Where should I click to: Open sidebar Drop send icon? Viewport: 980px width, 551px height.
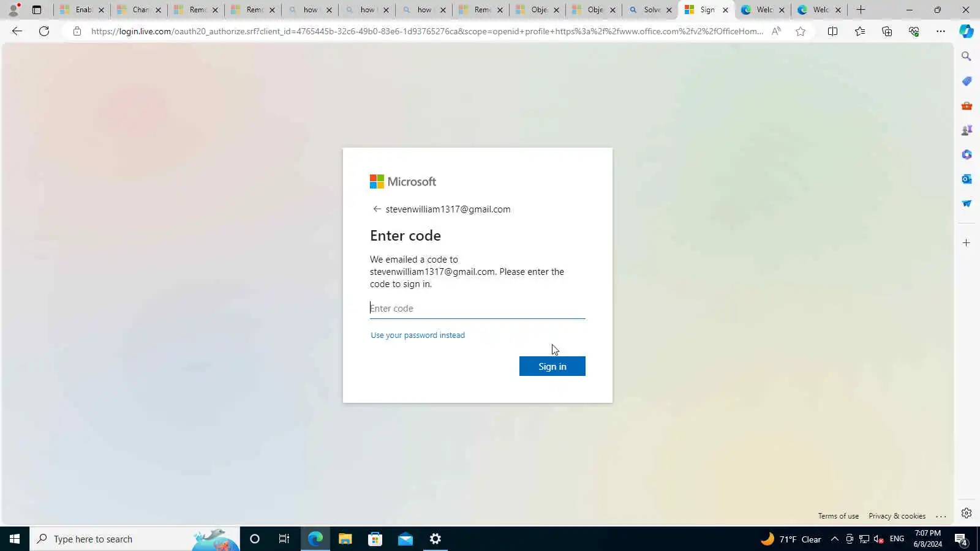(967, 203)
